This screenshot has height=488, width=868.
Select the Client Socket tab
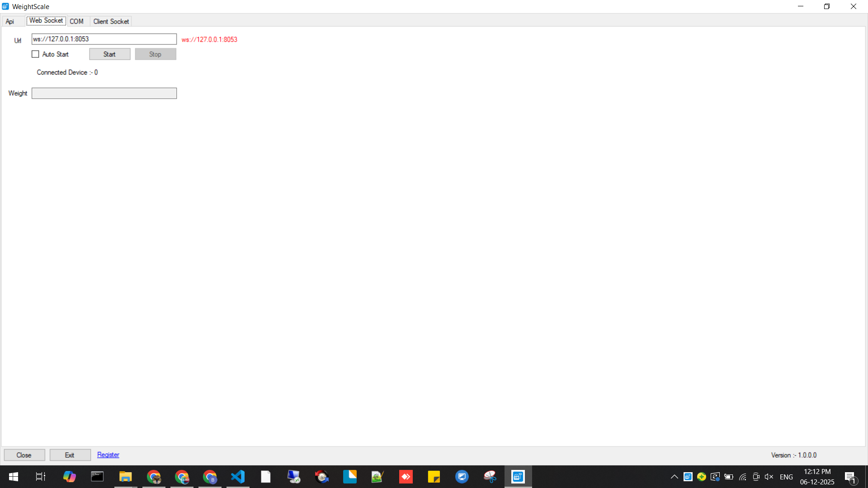[x=111, y=21]
